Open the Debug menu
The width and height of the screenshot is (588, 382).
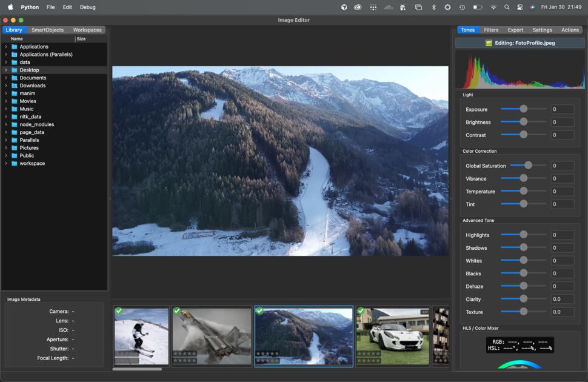(88, 7)
